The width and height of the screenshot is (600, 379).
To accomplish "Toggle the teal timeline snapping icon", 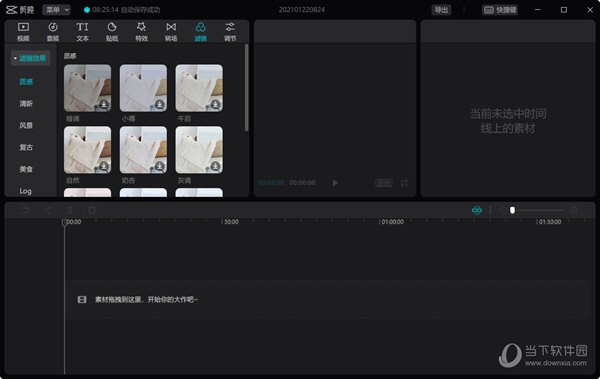I will tap(477, 210).
